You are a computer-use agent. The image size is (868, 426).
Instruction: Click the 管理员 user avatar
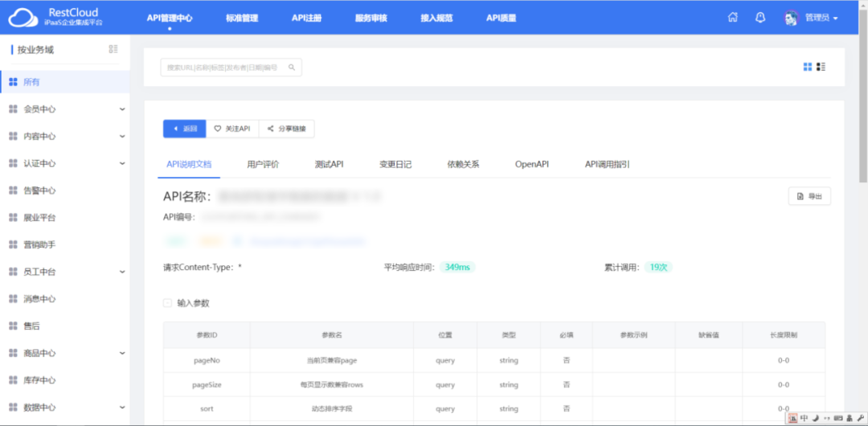click(791, 18)
